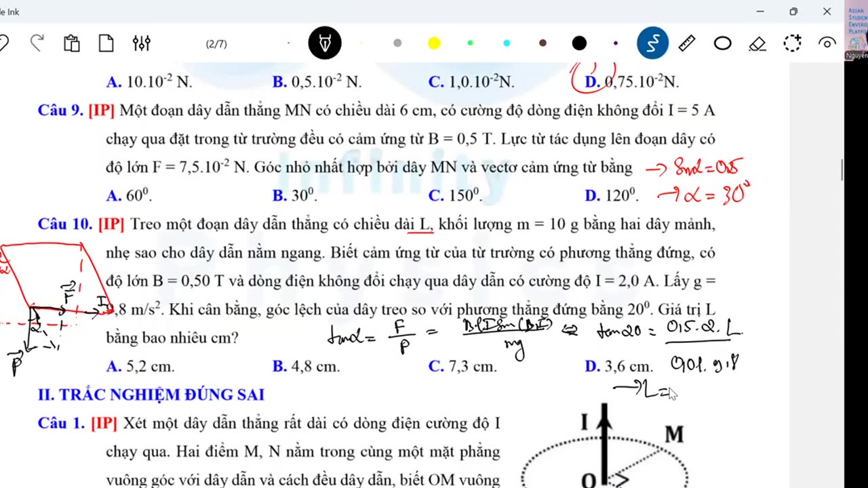The width and height of the screenshot is (868, 488).
Task: Open the settings sliders icon
Action: click(x=142, y=43)
